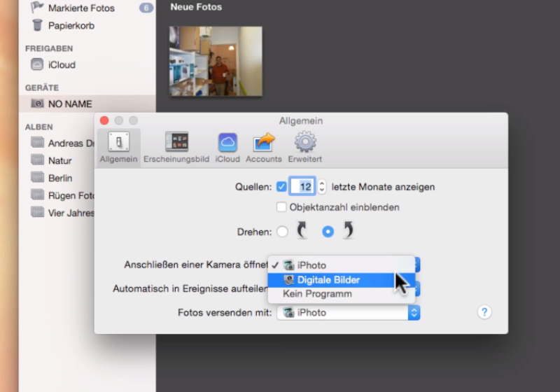Open the Allgemein preferences pane
560x392 pixels.
click(x=118, y=147)
